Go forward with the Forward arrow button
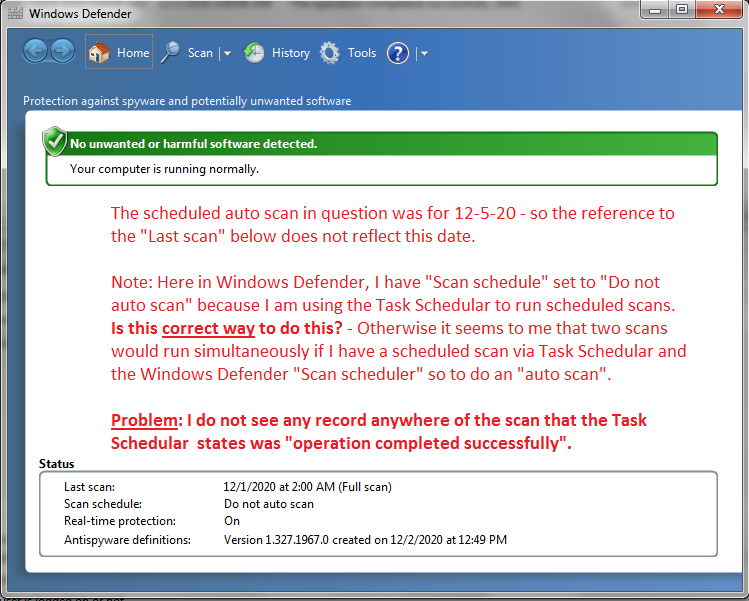This screenshot has height=601, width=749. tap(63, 51)
